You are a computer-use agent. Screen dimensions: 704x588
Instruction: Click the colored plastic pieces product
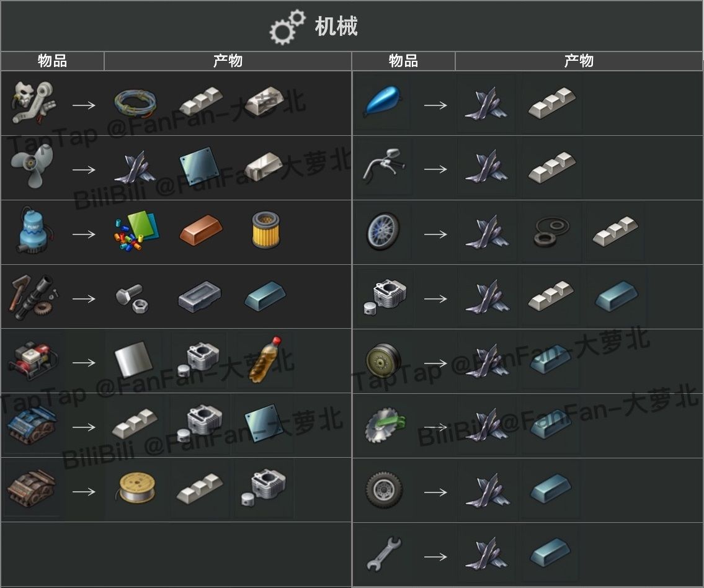pyautogui.click(x=136, y=231)
